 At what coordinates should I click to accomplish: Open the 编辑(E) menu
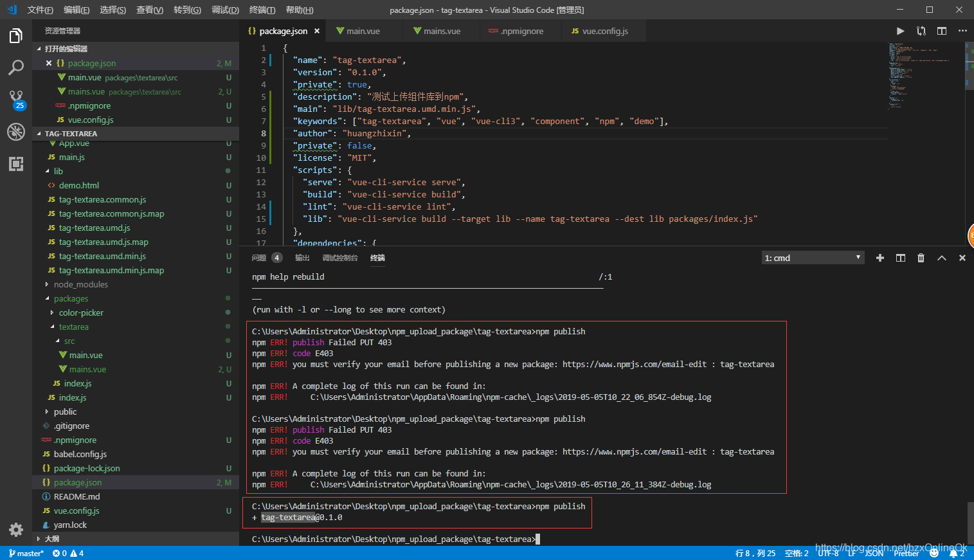point(77,10)
